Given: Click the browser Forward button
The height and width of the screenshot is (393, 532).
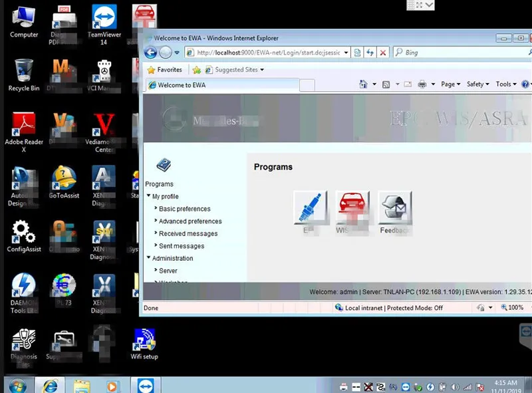Looking at the screenshot, I should click(166, 53).
